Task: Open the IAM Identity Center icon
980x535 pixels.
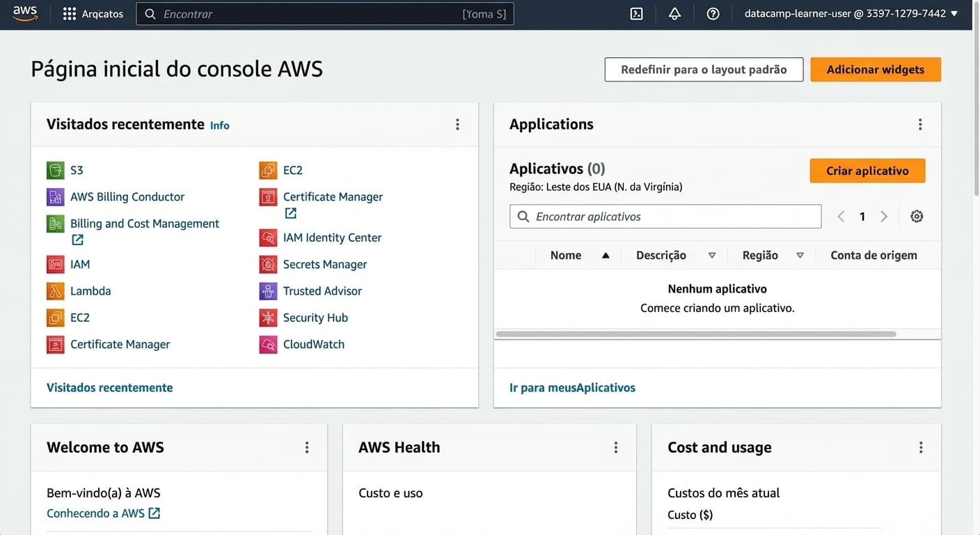Action: [x=268, y=238]
